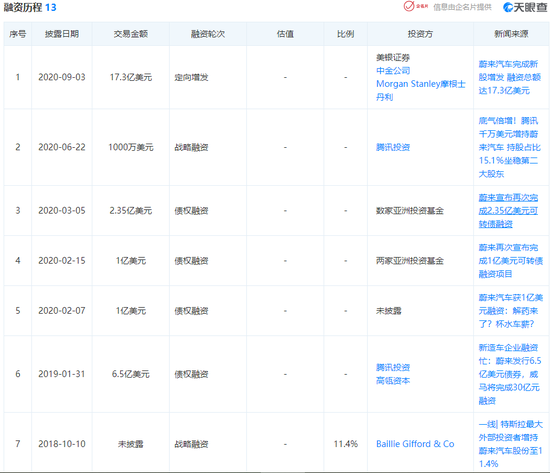Open the Morgan Stanley摩根士丹利 investor link
Image resolution: width=550 pixels, height=473 pixels.
421,90
